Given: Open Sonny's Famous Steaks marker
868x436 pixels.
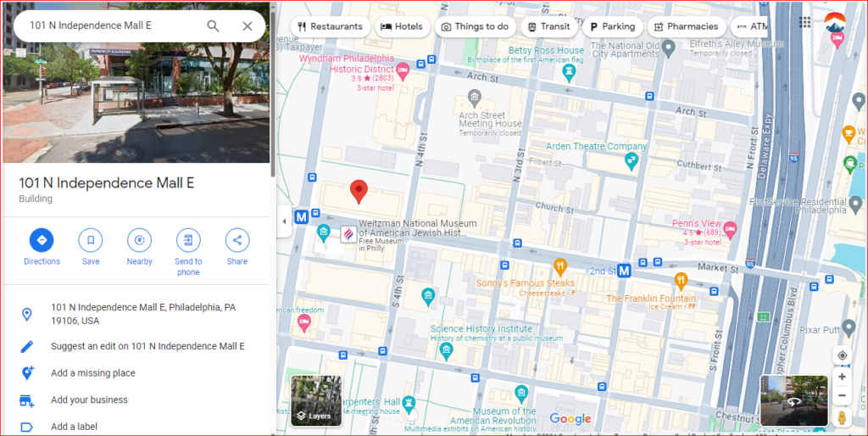Looking at the screenshot, I should click(x=560, y=267).
